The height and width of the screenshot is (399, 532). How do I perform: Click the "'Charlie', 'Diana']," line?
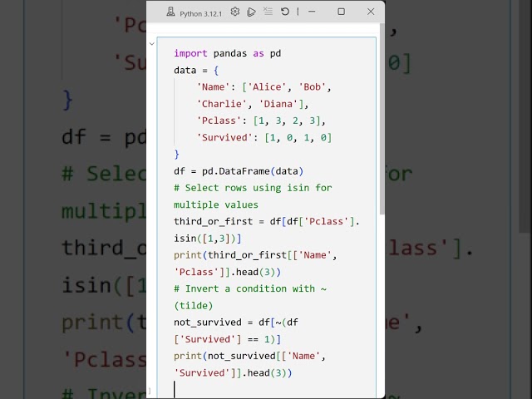click(253, 104)
